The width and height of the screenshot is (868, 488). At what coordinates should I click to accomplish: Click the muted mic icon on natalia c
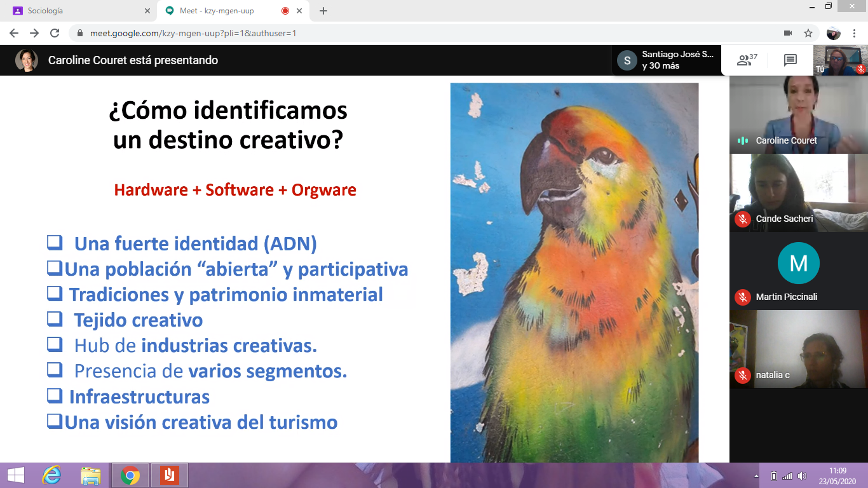tap(742, 375)
